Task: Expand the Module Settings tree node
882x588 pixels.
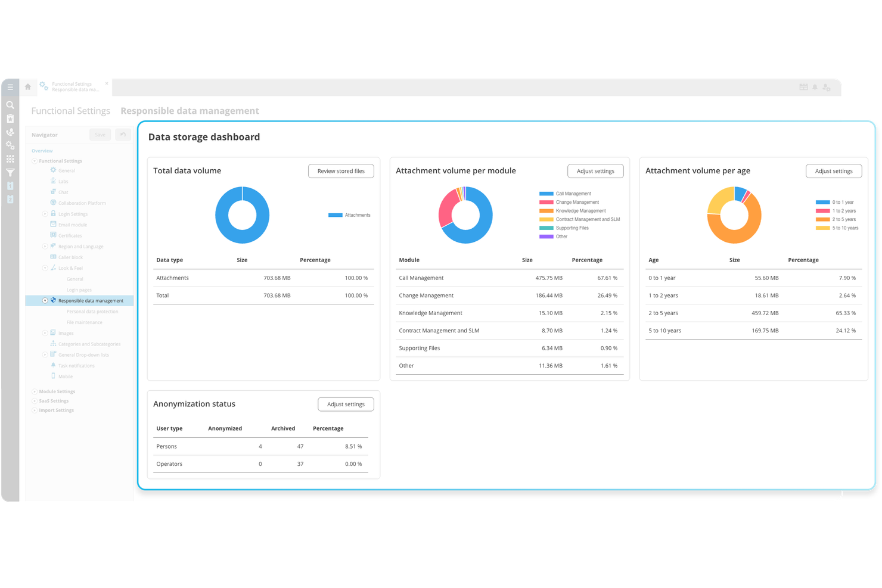Action: pos(35,391)
